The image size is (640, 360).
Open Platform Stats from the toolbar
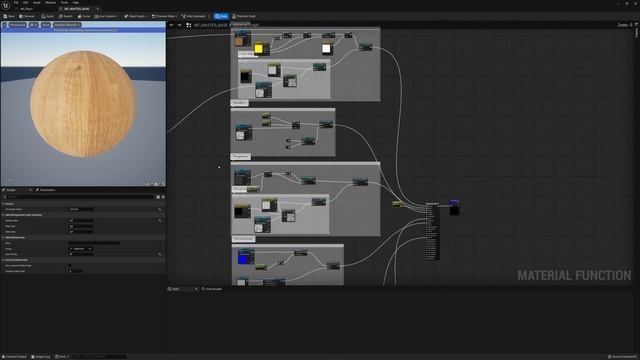244,16
